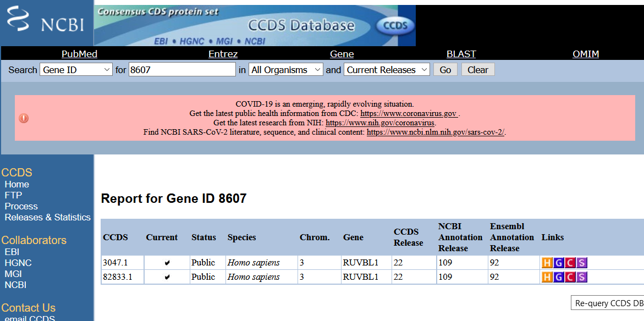Expand the All Organisms dropdown
644x321 pixels.
point(286,70)
